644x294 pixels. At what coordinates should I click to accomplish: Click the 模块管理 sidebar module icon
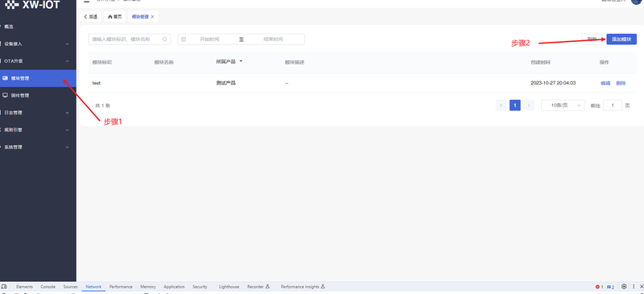click(x=6, y=78)
